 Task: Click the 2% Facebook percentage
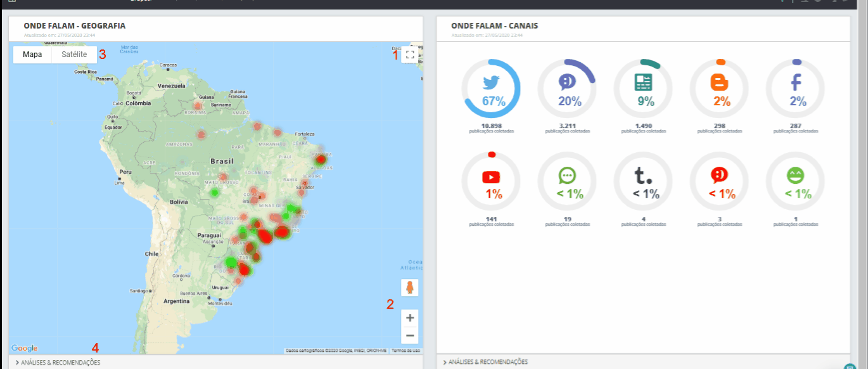click(798, 101)
